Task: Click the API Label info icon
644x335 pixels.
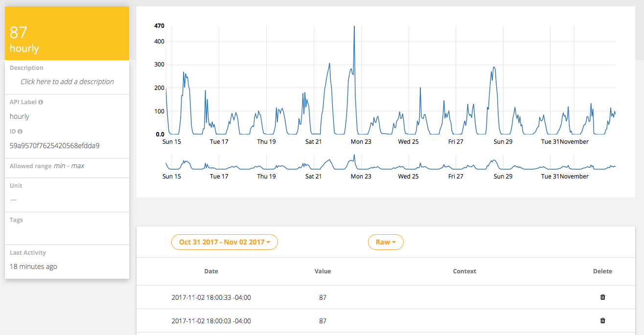Action: (41, 102)
